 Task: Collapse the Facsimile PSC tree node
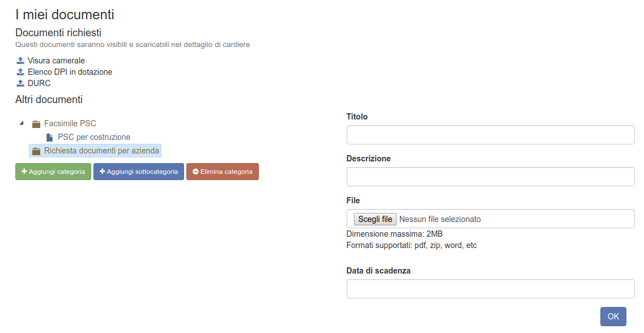[x=22, y=123]
